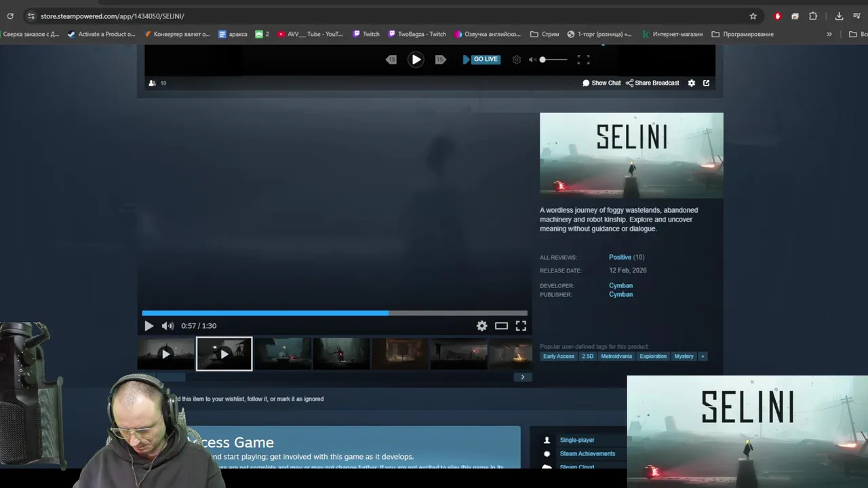The width and height of the screenshot is (868, 488).
Task: Pop out the broadcast in new window
Action: click(706, 83)
